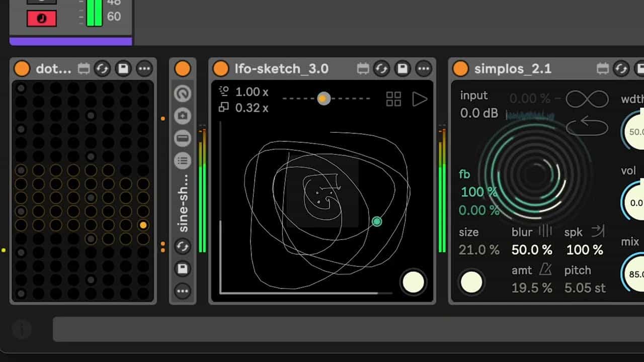Click the input 0.0 dB value
The image size is (644, 362).
click(x=479, y=113)
